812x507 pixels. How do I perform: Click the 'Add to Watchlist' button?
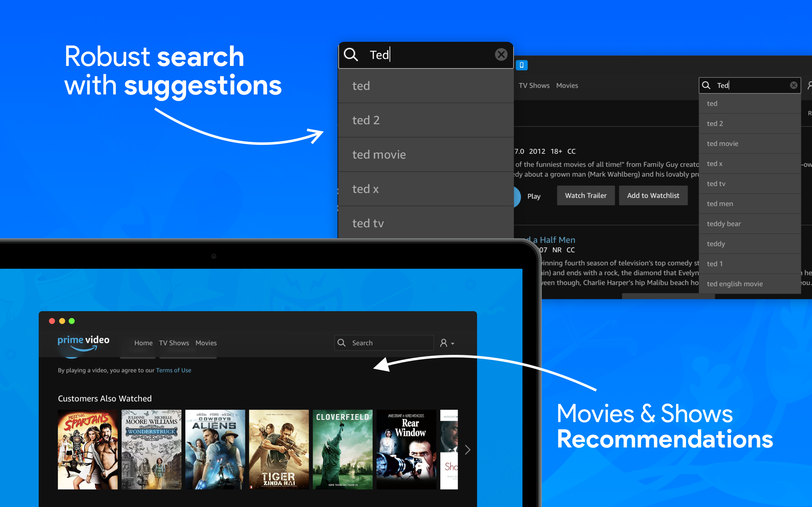(x=653, y=195)
